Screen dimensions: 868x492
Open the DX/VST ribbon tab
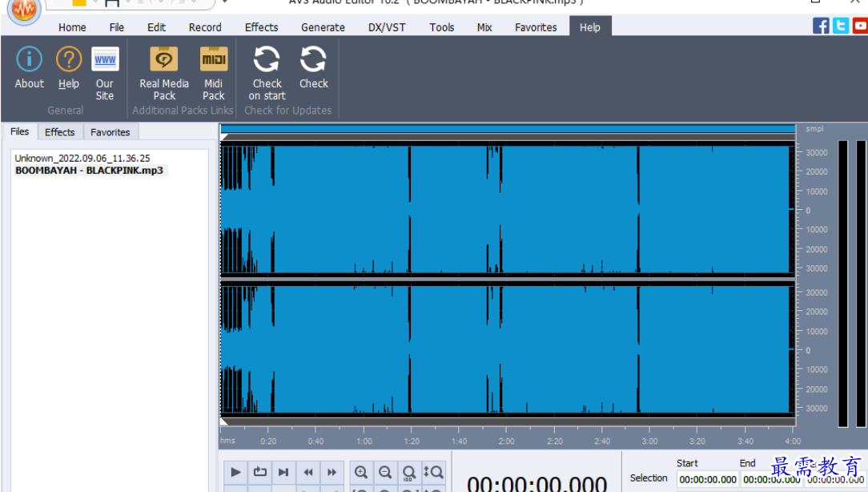[387, 27]
